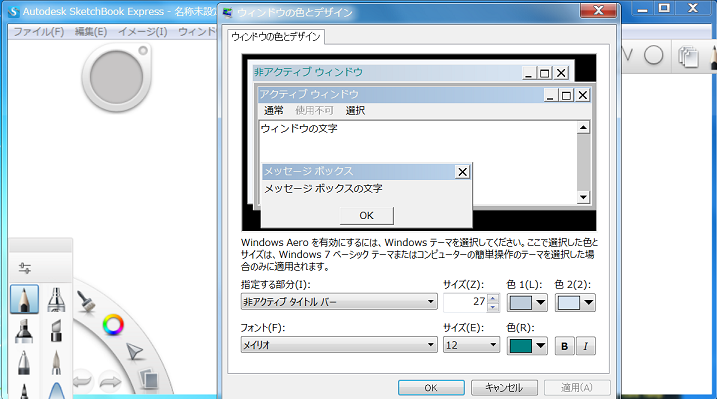Click the キャンセル button
Screen dimensions: 717x399
(x=504, y=388)
